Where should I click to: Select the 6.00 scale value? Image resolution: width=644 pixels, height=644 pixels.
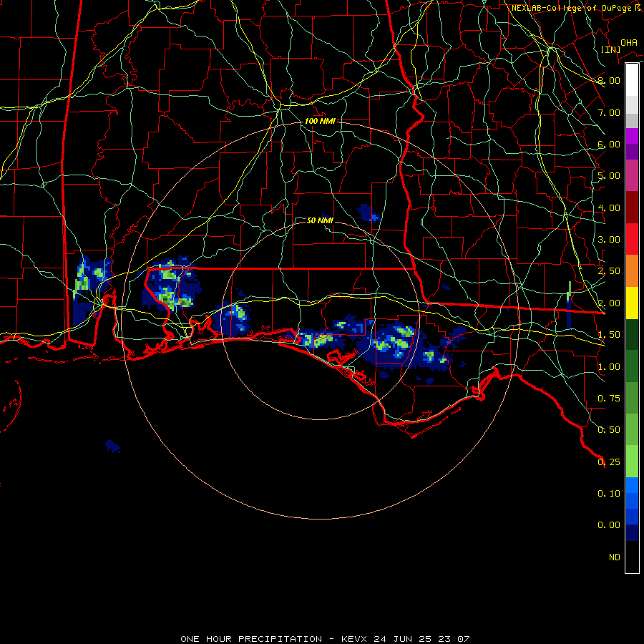609,144
